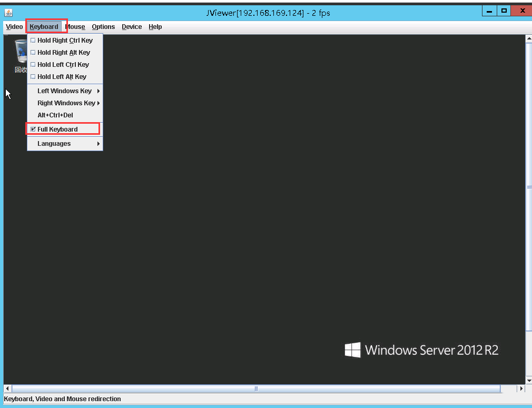The width and height of the screenshot is (532, 408).
Task: Click vertical scrollbar down arrow
Action: [x=529, y=380]
